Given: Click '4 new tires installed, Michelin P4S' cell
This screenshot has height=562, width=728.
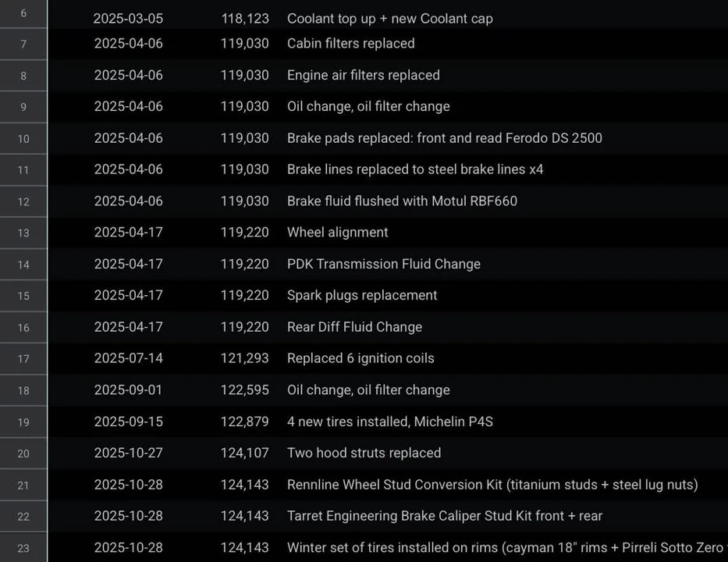Looking at the screenshot, I should tap(390, 421).
